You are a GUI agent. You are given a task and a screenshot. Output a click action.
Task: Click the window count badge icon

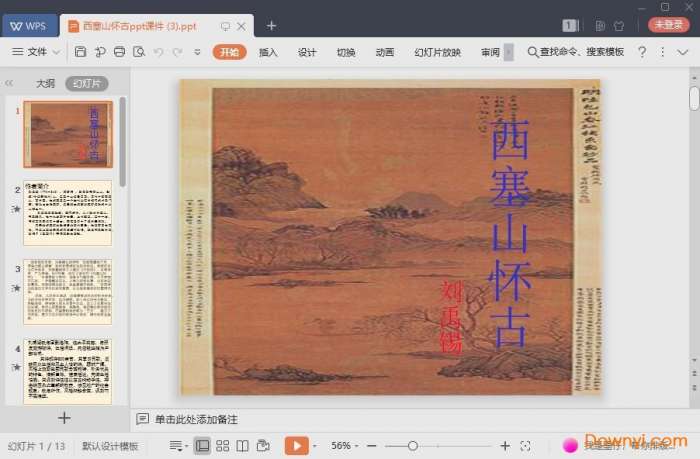(x=569, y=25)
